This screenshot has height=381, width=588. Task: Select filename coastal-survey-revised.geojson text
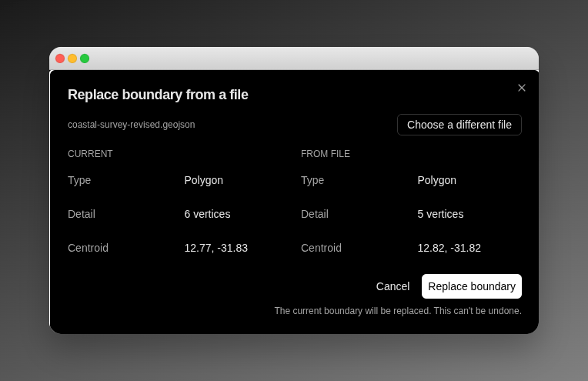132,125
